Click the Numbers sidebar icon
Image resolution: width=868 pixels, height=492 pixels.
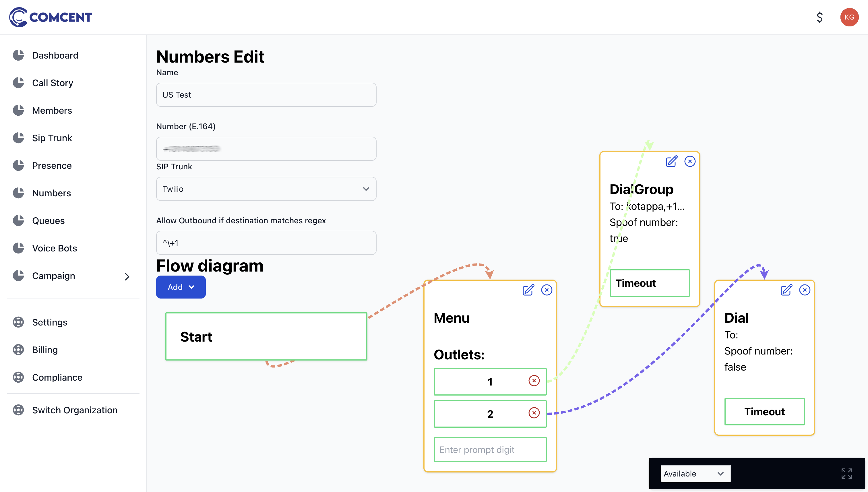point(18,193)
